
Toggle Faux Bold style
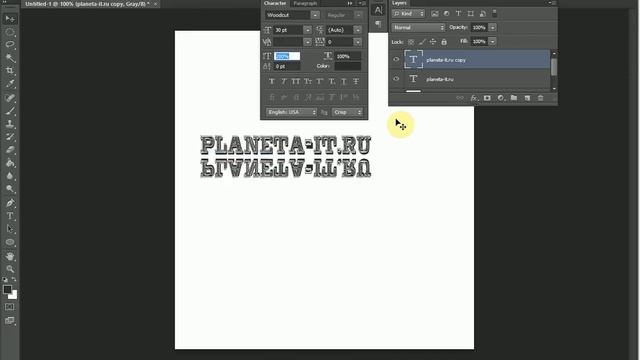tap(272, 82)
